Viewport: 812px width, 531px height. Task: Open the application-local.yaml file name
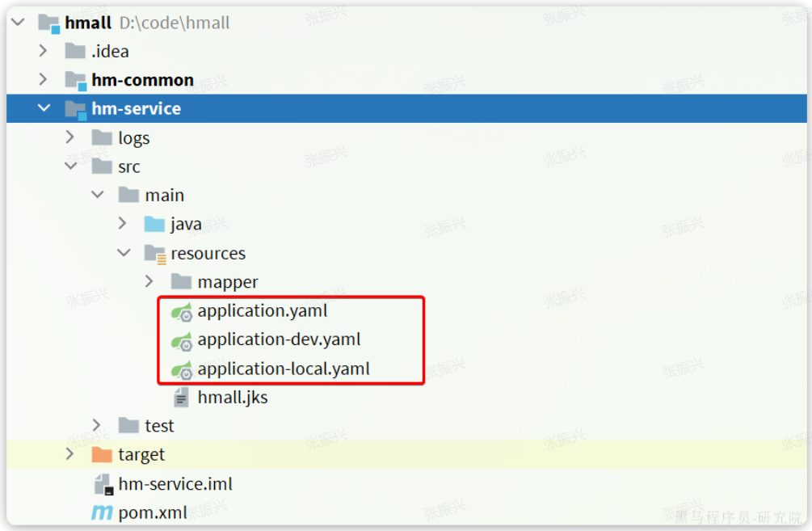coord(284,369)
